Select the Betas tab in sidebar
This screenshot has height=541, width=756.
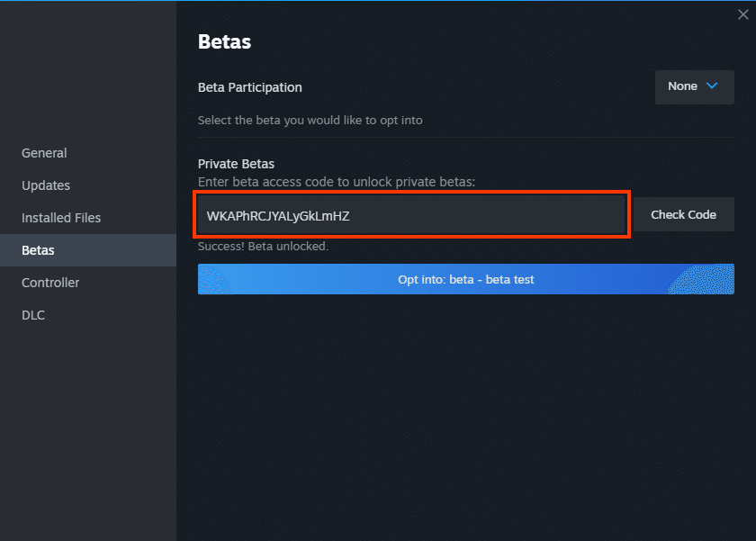coord(88,250)
